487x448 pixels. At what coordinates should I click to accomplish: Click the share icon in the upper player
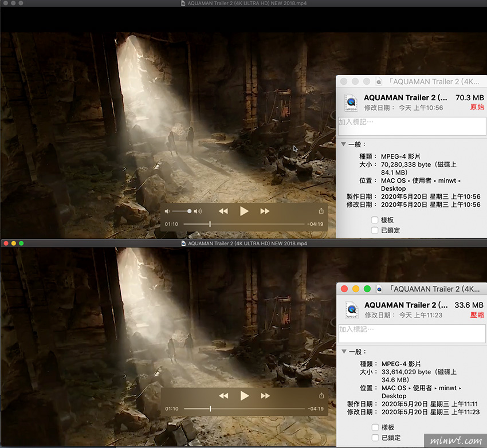point(321,211)
